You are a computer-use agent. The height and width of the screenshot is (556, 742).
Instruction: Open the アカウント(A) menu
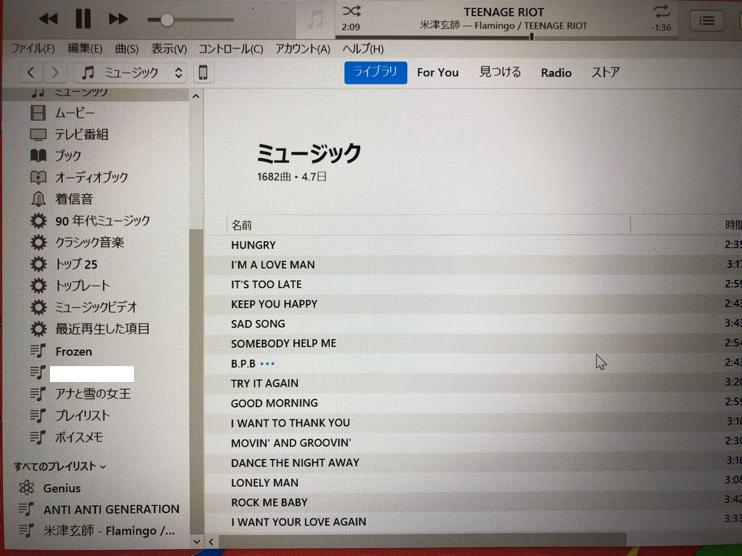tap(303, 49)
